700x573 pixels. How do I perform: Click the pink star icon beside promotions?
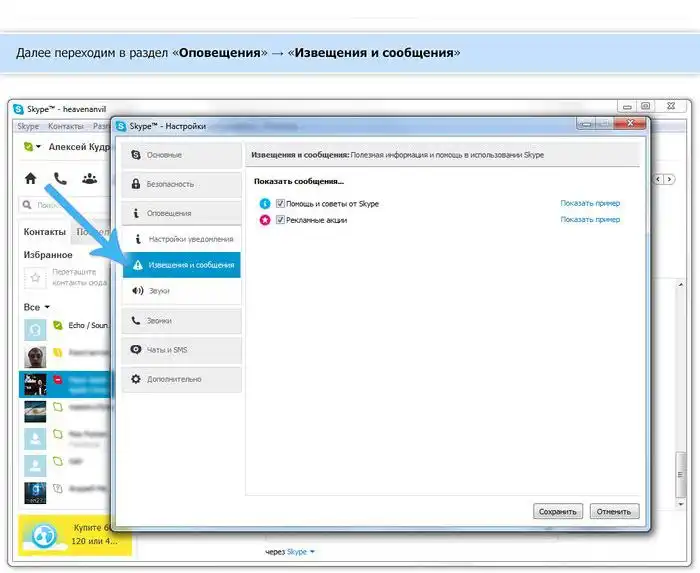265,219
